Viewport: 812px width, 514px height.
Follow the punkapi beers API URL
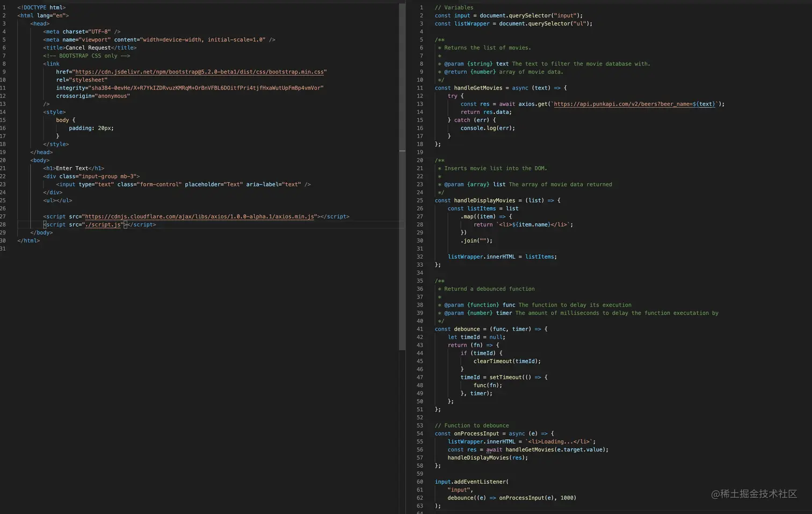coord(634,104)
